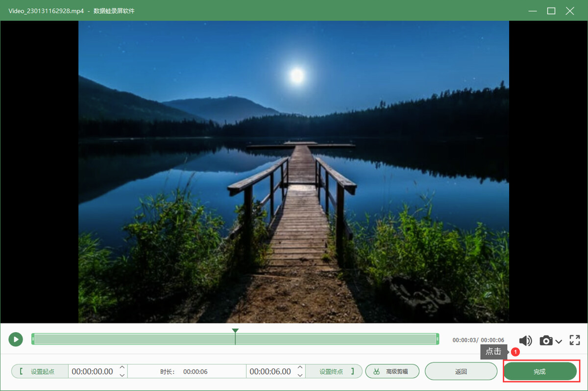
Task: Click the right trim handle of timeline
Action: pos(437,339)
